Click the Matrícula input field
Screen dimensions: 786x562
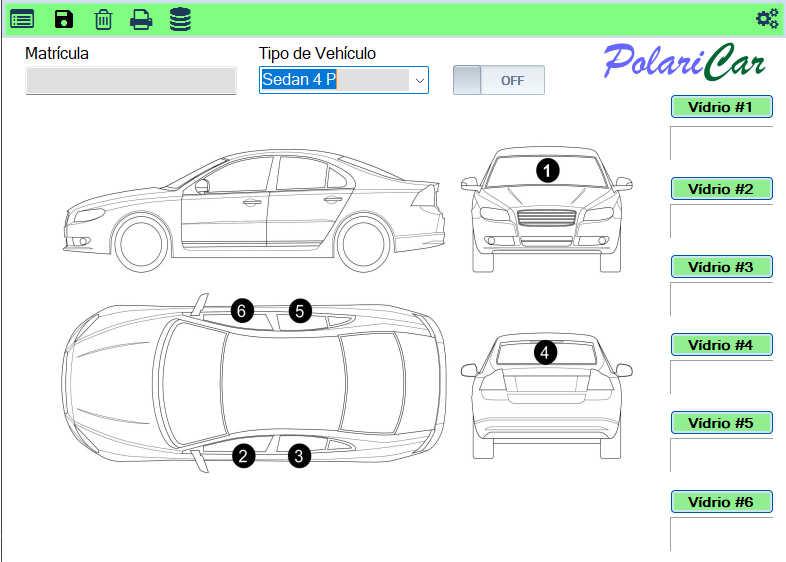(x=131, y=81)
